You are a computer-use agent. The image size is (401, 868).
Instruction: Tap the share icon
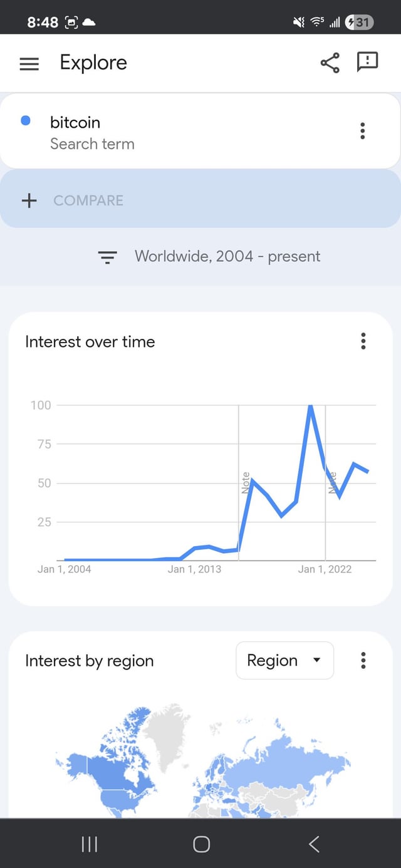pos(330,63)
